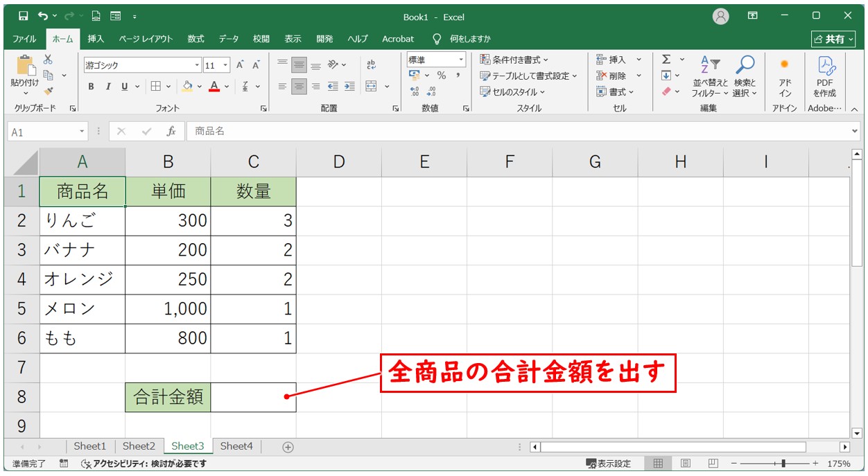
Task: Click the Save icon in the title bar
Action: click(23, 16)
